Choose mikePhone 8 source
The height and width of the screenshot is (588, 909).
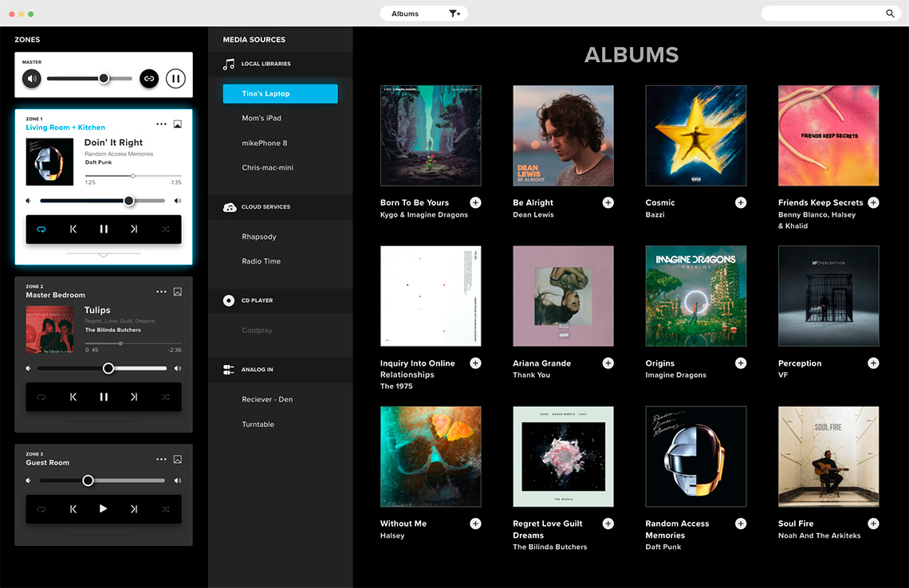point(265,143)
